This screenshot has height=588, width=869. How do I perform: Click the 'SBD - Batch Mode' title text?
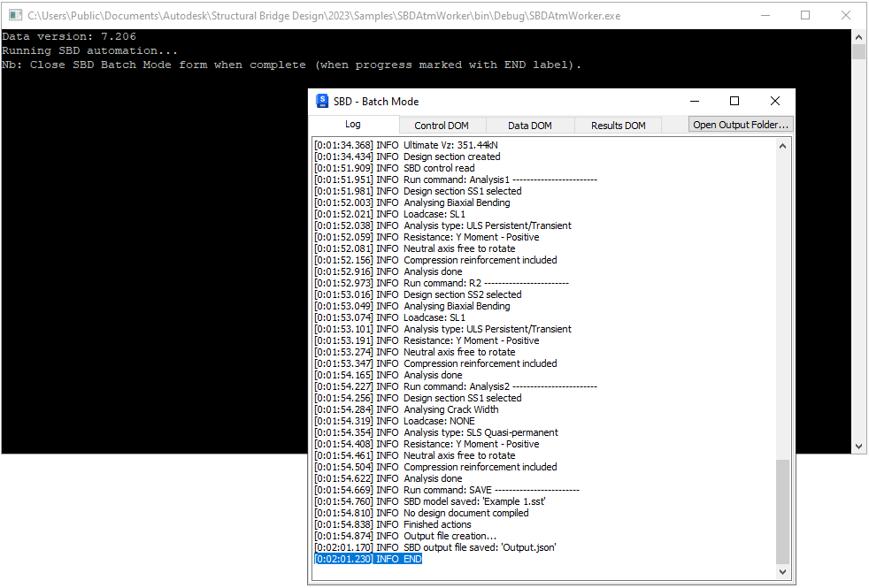click(x=376, y=102)
